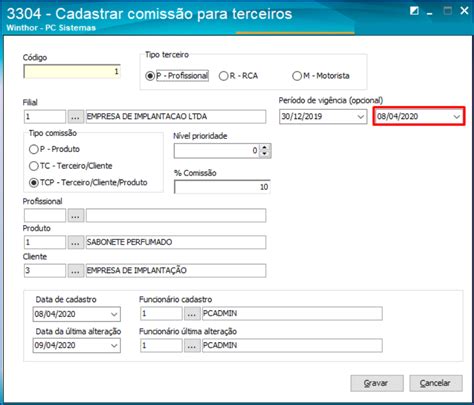Click the Período de vigência (opcional) label
Image resolution: width=474 pixels, height=405 pixels.
tap(331, 100)
